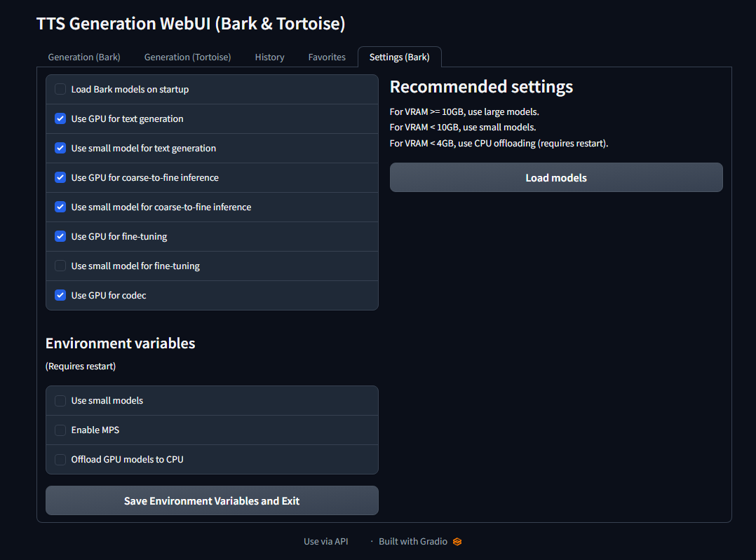Click the text "For VRAM >= 10GB, use large models."
Image resolution: width=756 pixels, height=560 pixels.
coord(464,112)
